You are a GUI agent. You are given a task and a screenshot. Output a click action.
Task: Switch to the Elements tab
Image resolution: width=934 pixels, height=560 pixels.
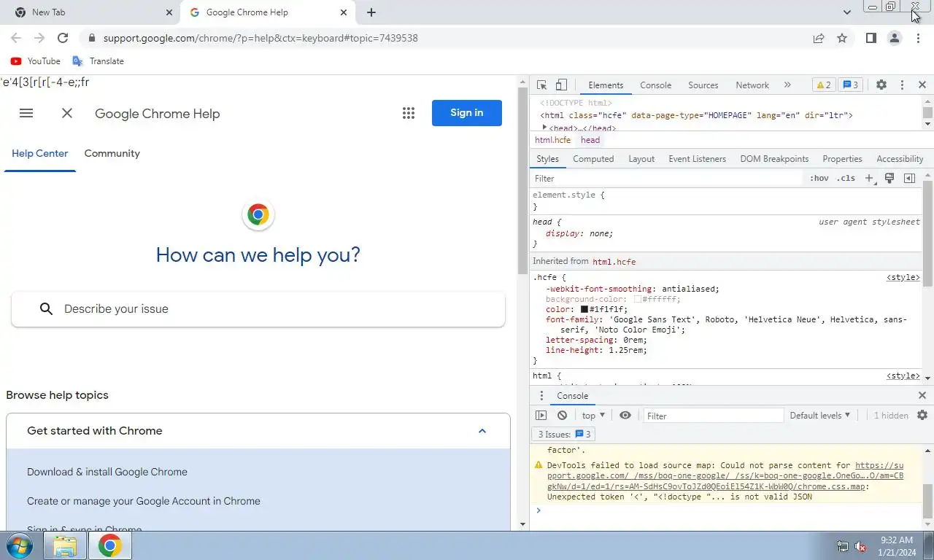click(x=606, y=85)
